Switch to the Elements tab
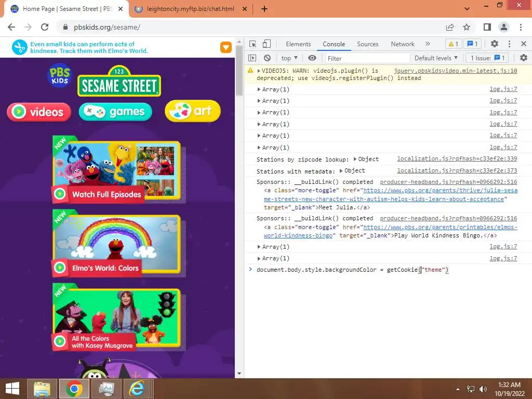 click(298, 44)
